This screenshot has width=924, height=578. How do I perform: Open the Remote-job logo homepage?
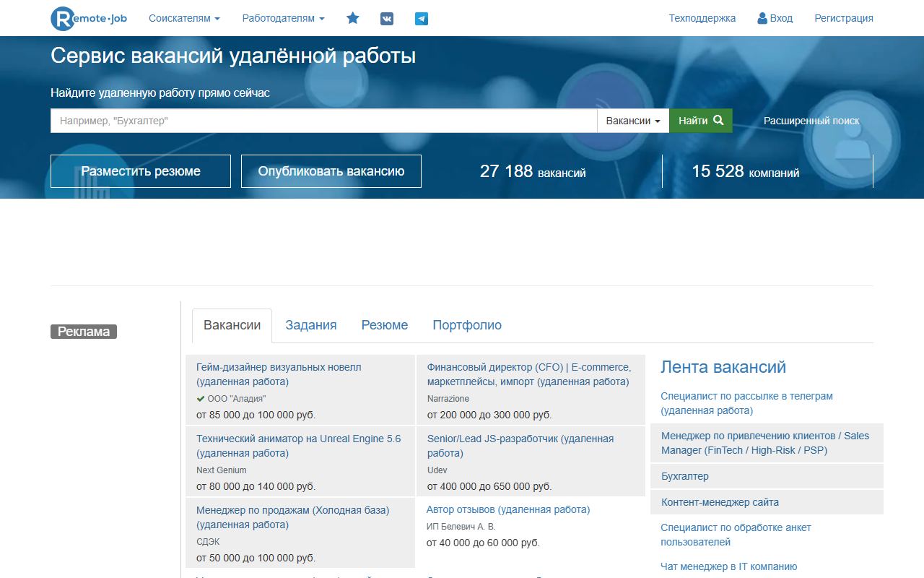tap(89, 18)
